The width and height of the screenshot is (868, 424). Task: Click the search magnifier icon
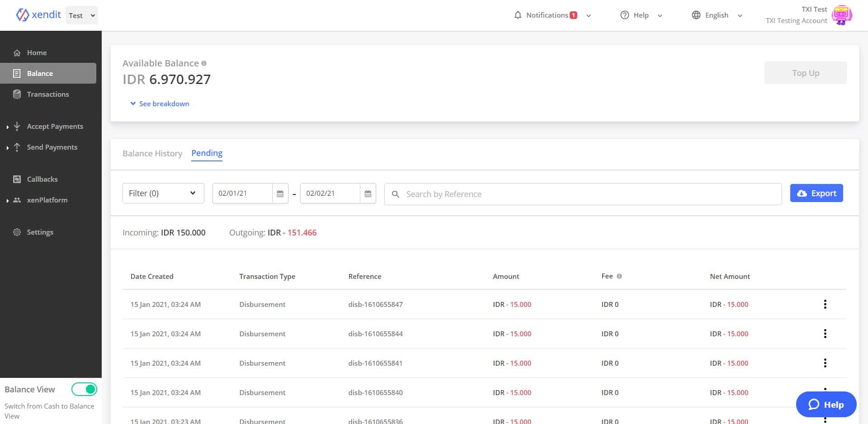tap(395, 194)
